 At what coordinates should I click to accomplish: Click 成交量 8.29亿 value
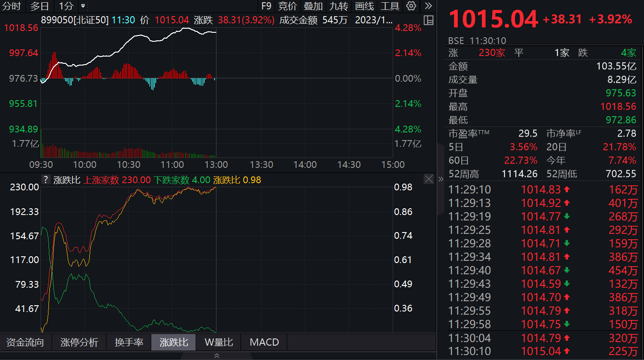[x=622, y=80]
